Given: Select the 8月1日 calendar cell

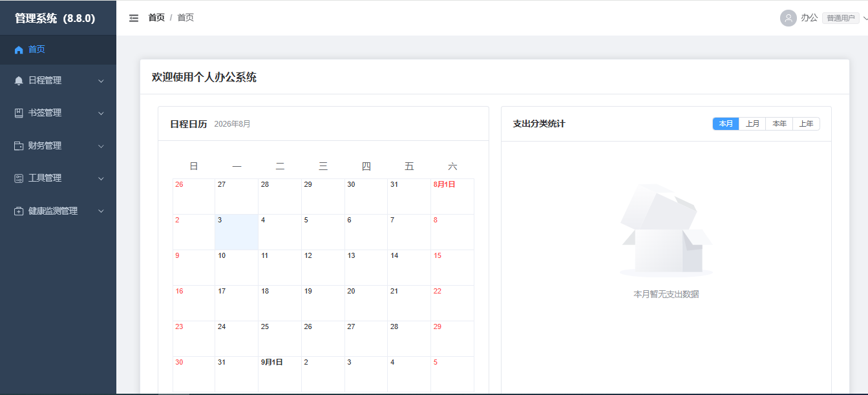Looking at the screenshot, I should coord(452,197).
